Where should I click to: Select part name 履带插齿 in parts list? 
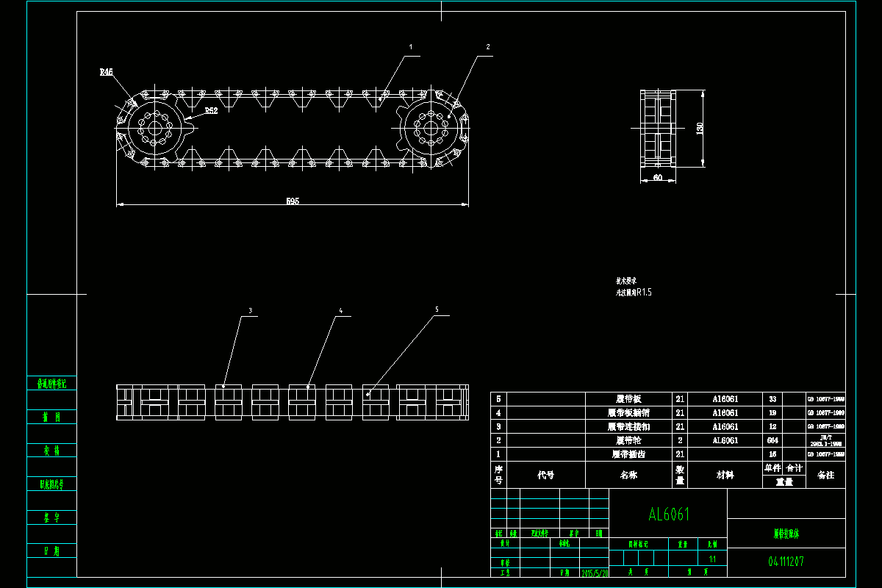pos(628,454)
